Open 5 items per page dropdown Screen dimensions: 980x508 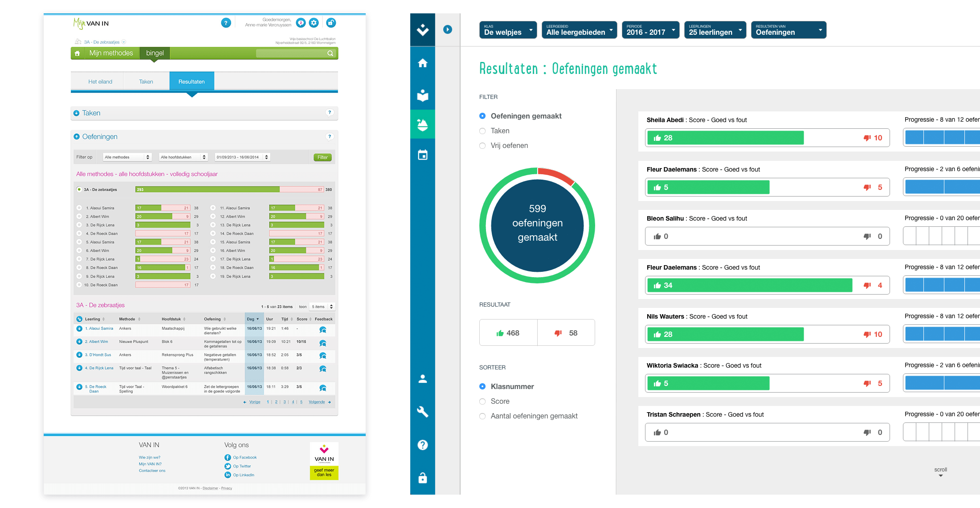(322, 307)
